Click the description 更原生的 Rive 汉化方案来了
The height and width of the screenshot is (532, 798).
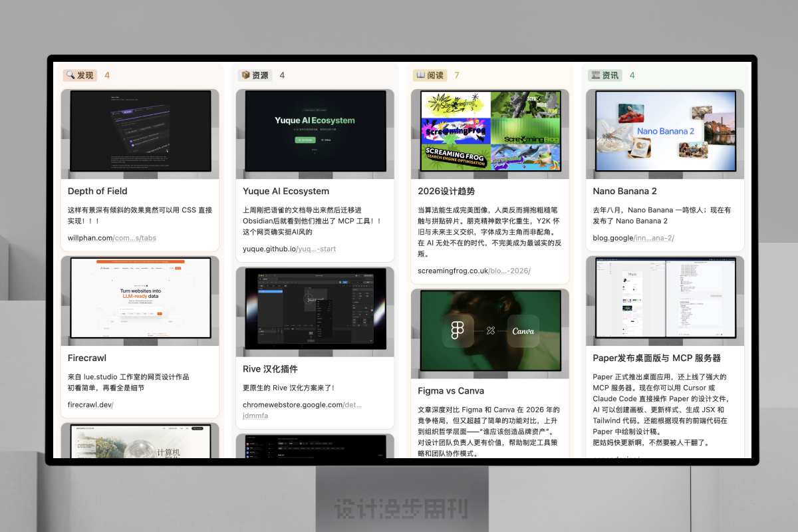(x=289, y=387)
